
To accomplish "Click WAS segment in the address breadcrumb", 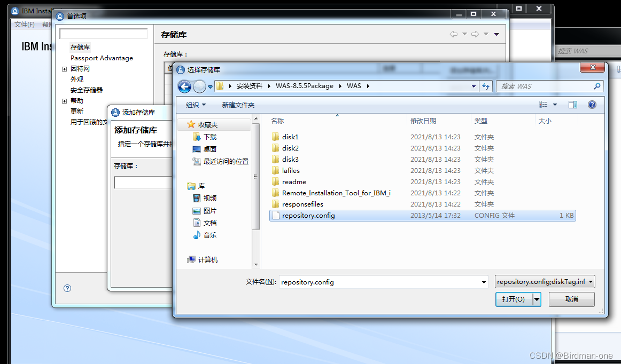I will tap(354, 86).
